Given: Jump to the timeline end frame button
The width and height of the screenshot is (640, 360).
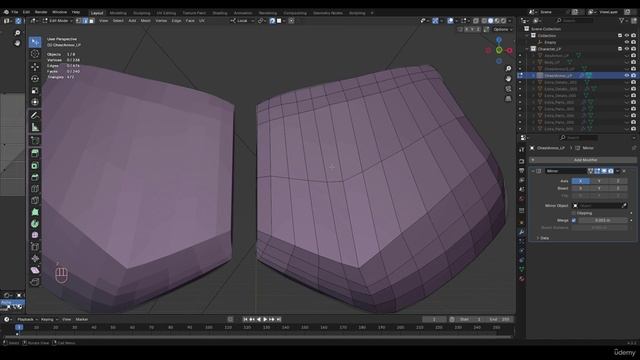Looking at the screenshot, I should [279, 319].
